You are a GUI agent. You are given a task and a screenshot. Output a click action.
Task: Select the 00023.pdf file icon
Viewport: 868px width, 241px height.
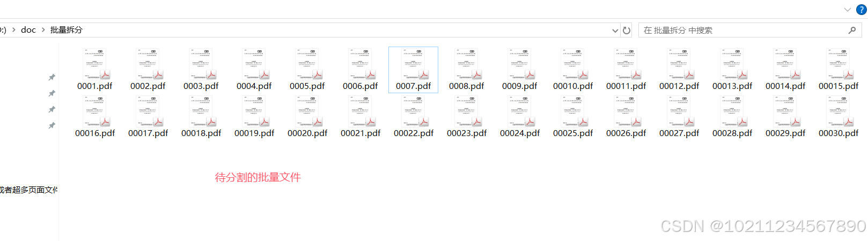click(467, 111)
